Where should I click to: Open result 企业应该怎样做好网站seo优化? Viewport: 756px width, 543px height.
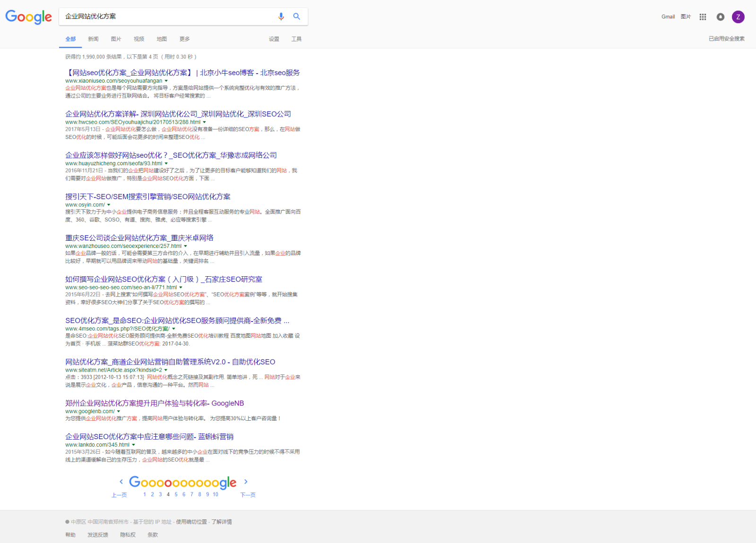pos(171,155)
